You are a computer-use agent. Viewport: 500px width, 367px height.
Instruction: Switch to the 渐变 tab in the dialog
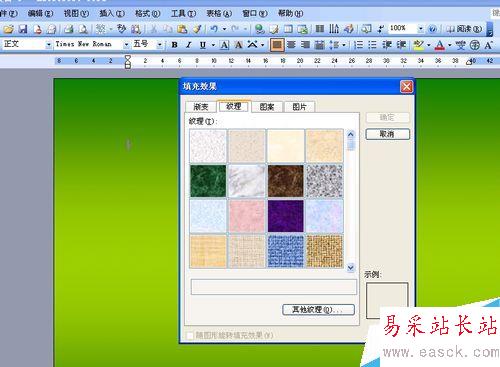point(200,107)
